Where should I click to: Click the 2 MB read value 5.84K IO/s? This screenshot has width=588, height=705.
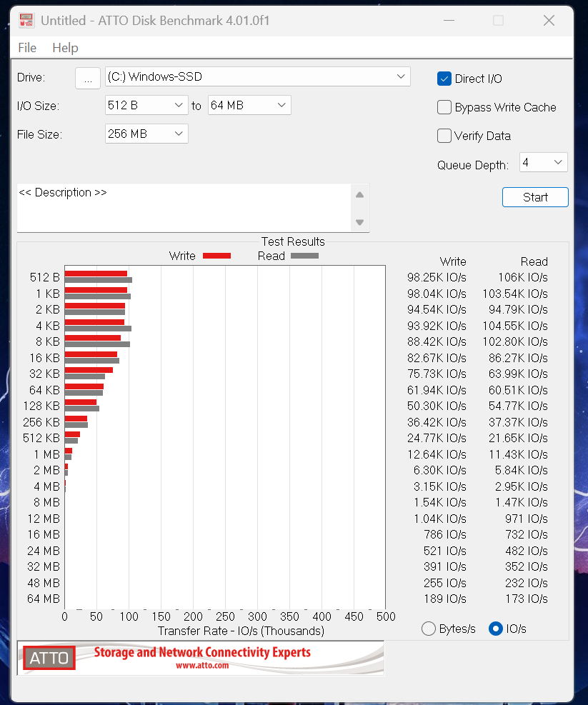(521, 470)
